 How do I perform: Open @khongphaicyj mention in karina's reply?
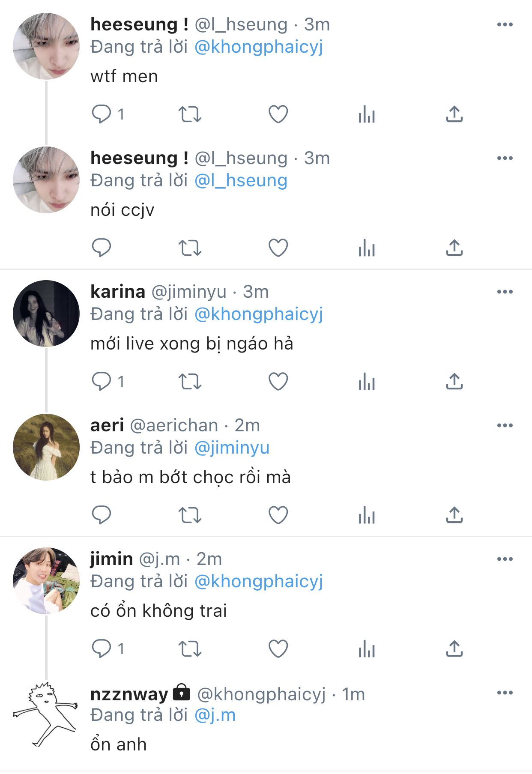(x=258, y=314)
